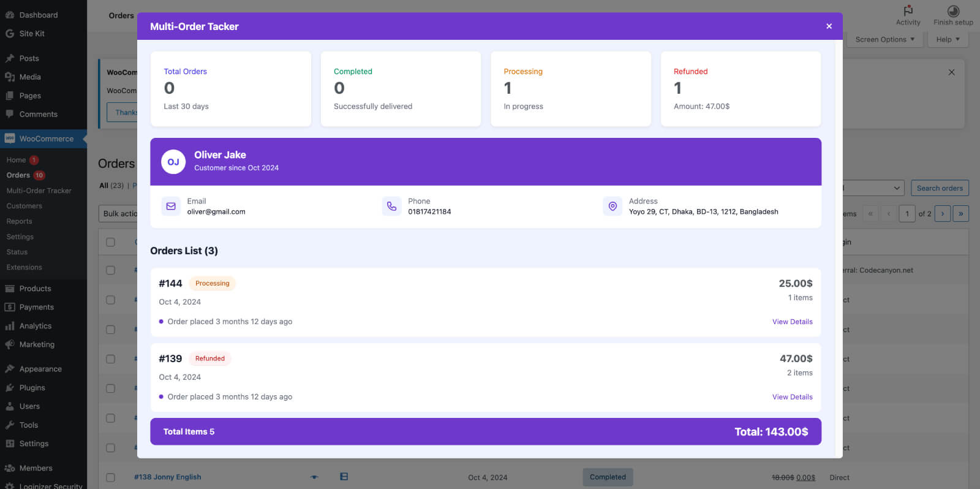
Task: Click the Search orders button
Action: tap(940, 188)
